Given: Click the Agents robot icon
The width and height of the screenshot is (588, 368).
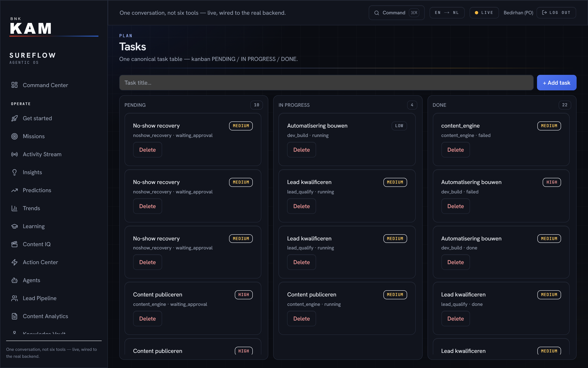Looking at the screenshot, I should pyautogui.click(x=14, y=280).
